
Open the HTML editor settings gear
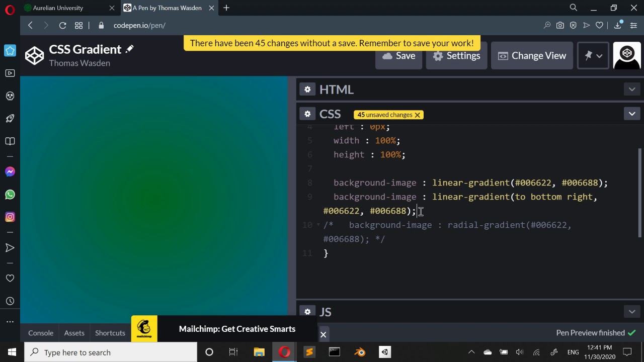click(x=307, y=89)
